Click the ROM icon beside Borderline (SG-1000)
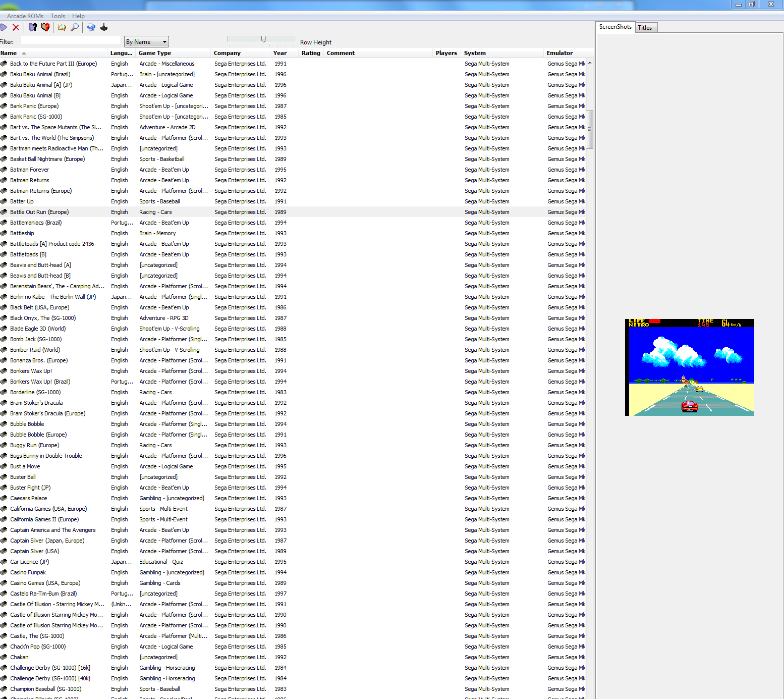 point(4,392)
